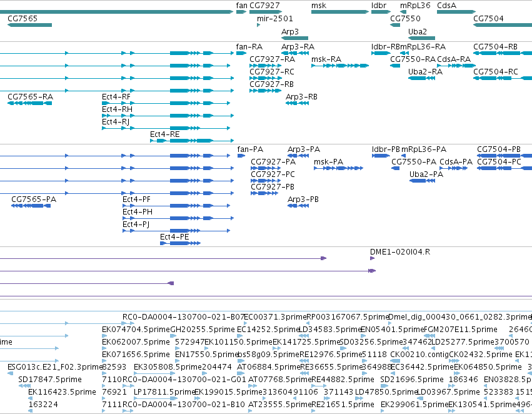
Task: Click the Uba2-RA transcript label
Action: coord(425,72)
